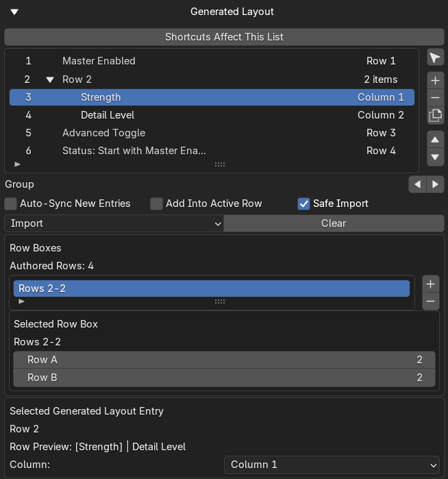Add a new row box with plus
Viewport: 448px width, 479px height.
[x=431, y=284]
